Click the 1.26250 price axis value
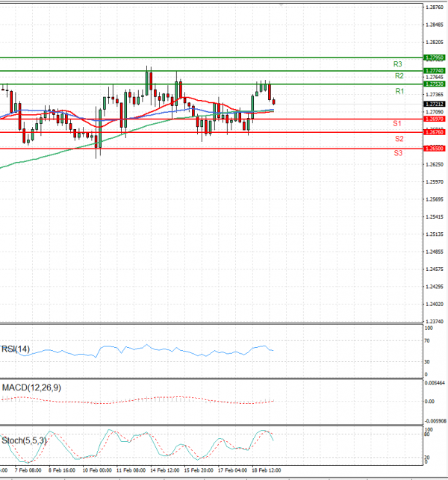Image resolution: width=448 pixels, height=480 pixels. 435,164
